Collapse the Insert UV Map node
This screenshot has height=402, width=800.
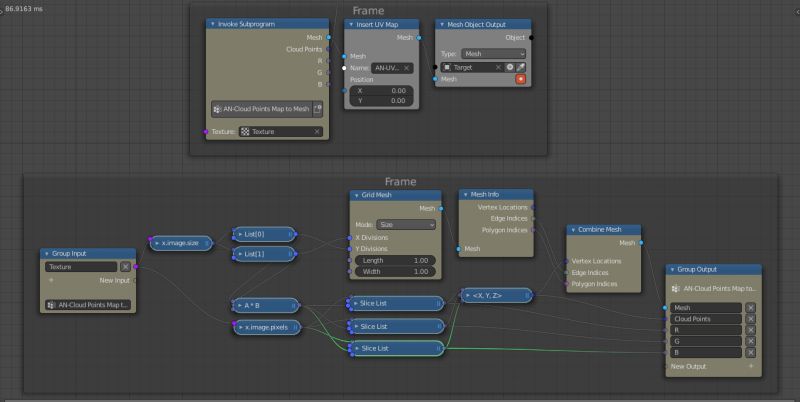tap(351, 24)
